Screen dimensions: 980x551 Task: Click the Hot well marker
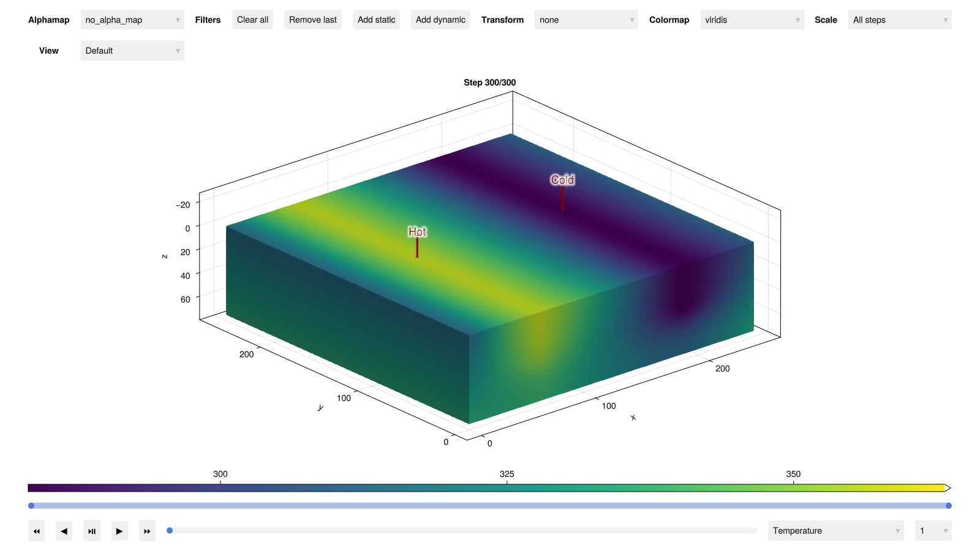[x=417, y=233]
